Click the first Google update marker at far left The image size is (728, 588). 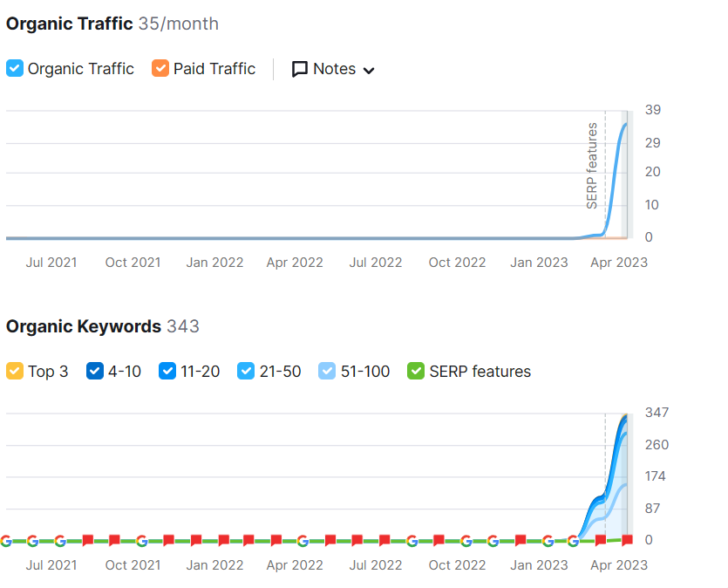[x=5, y=541]
